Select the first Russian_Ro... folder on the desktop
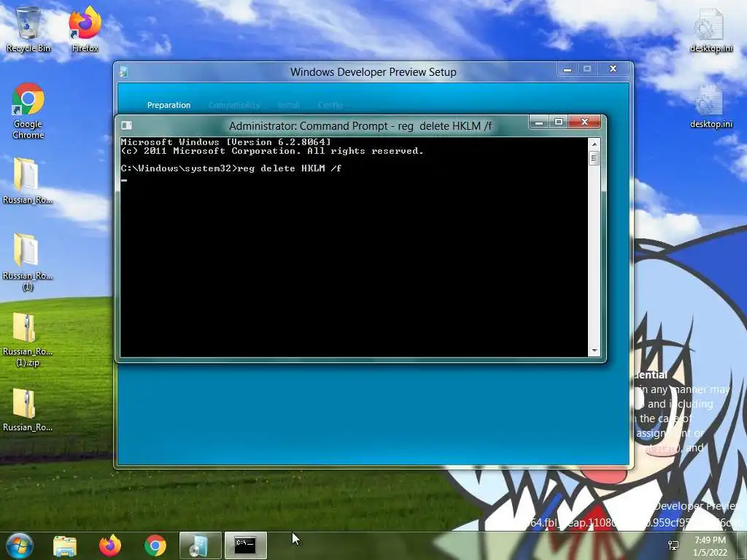Image resolution: width=747 pixels, height=560 pixels. (x=28, y=181)
